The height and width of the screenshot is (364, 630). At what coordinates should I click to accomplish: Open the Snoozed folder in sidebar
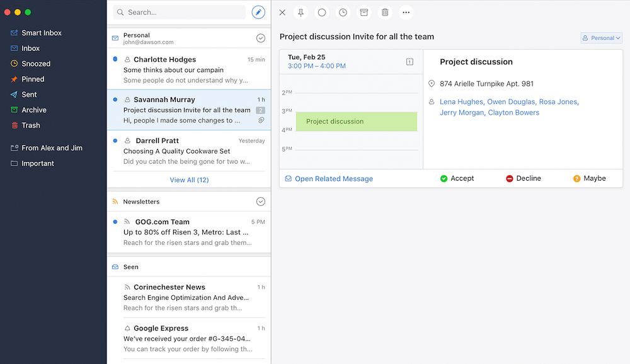pos(36,64)
